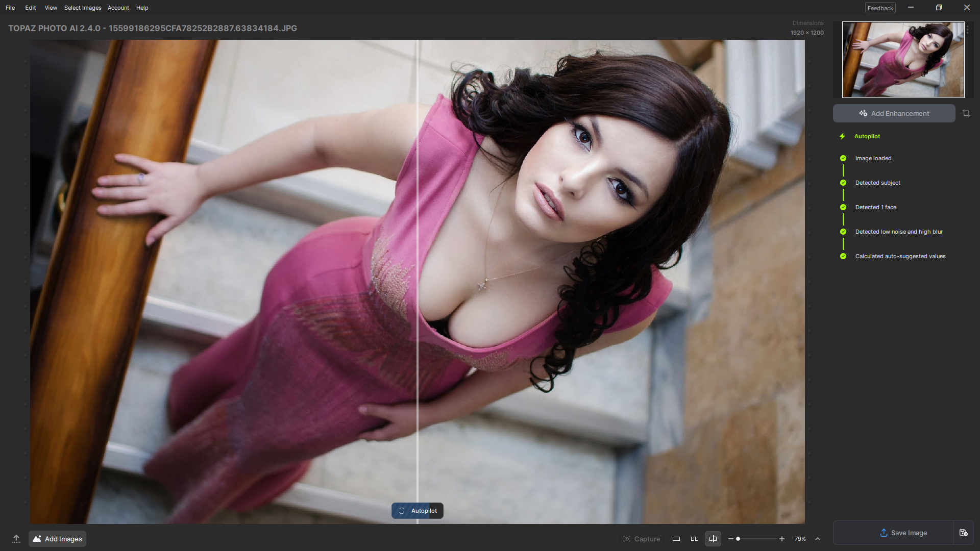Open the crop tool icon
This screenshot has height=551, width=980.
tap(966, 113)
